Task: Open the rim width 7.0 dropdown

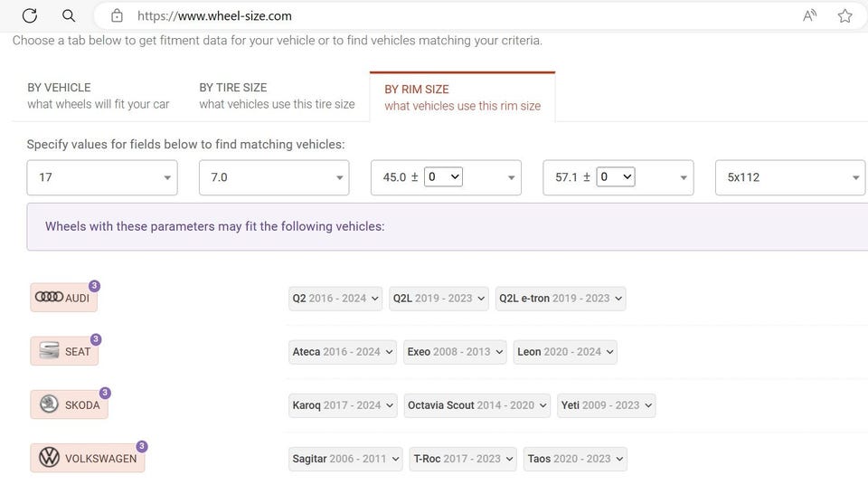Action: click(274, 177)
